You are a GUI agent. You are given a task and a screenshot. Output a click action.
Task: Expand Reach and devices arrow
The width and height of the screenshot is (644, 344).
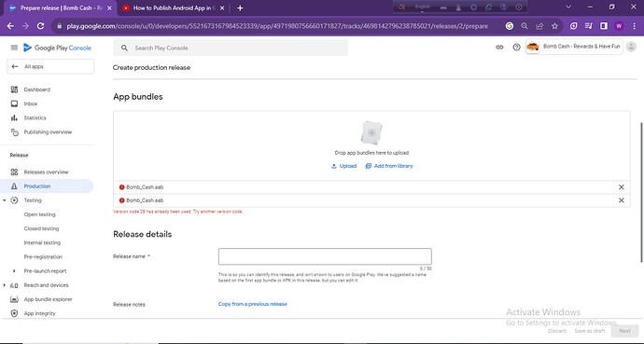[x=5, y=285]
